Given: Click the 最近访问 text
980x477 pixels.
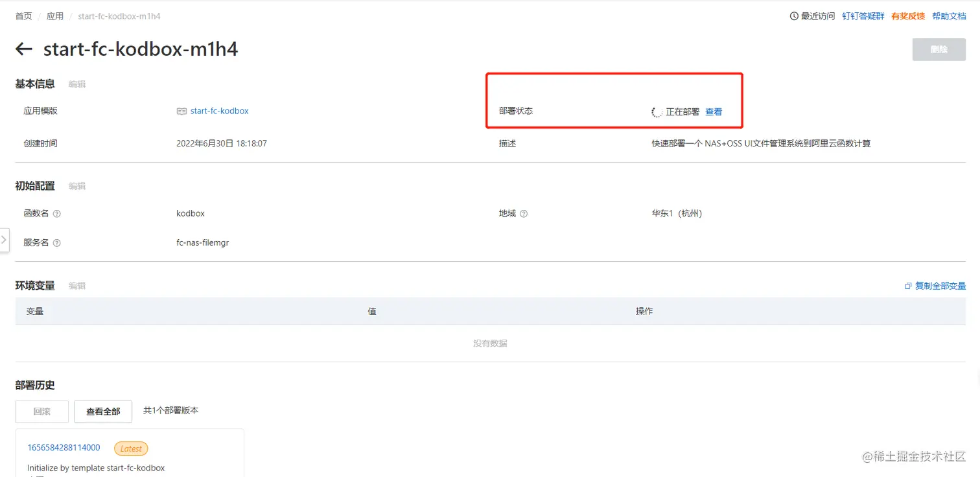Looking at the screenshot, I should tap(818, 16).
